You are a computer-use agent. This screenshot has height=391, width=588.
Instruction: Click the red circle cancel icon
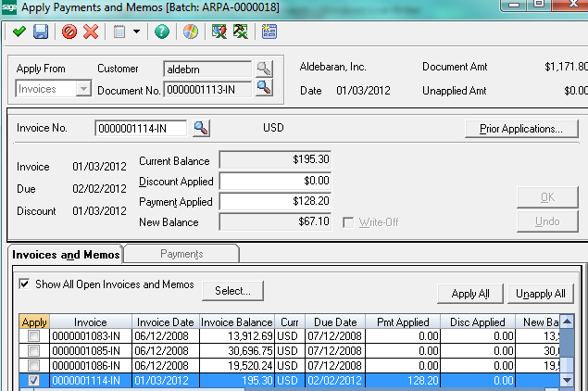(69, 32)
